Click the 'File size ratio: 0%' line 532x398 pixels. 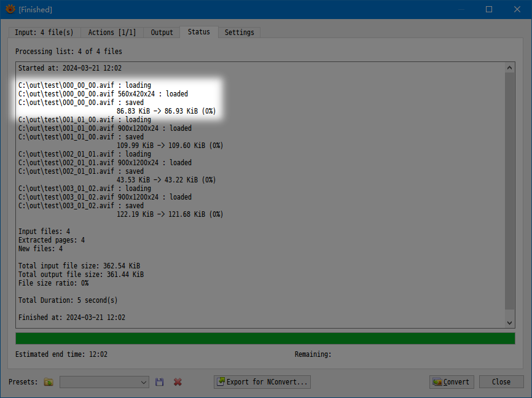point(53,283)
